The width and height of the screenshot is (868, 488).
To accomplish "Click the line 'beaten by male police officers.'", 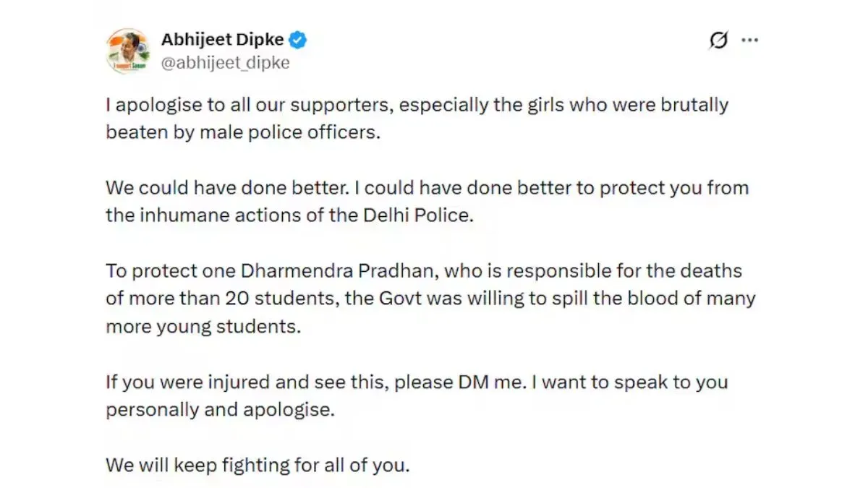I will (242, 133).
